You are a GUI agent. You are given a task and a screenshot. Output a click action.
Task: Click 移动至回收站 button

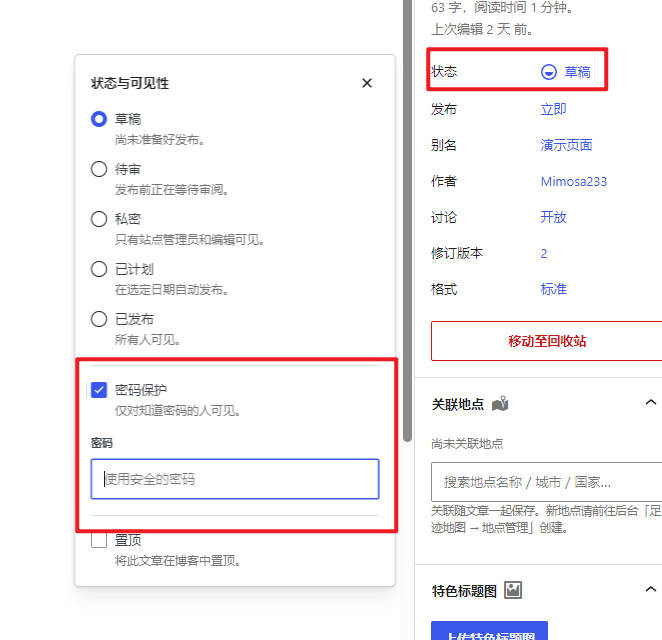pyautogui.click(x=547, y=341)
